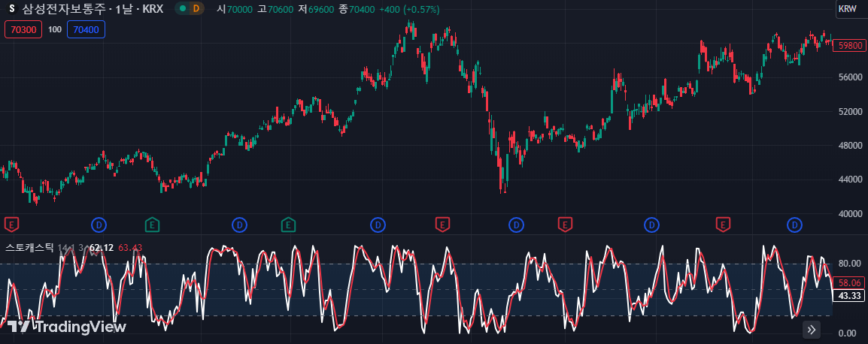Click the 44000 price scale label
868x344 pixels.
click(850, 180)
